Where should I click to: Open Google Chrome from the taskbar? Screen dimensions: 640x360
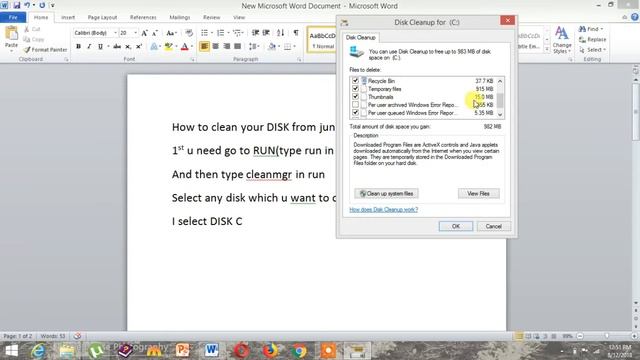tap(299, 351)
